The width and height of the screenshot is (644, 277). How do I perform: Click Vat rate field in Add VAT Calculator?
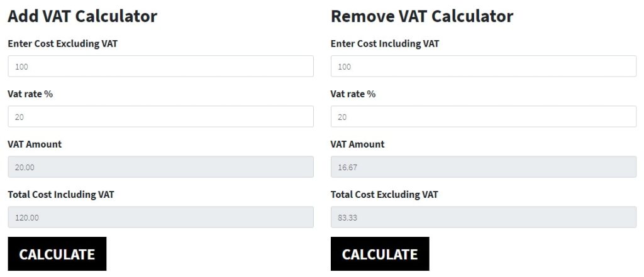[x=160, y=117]
